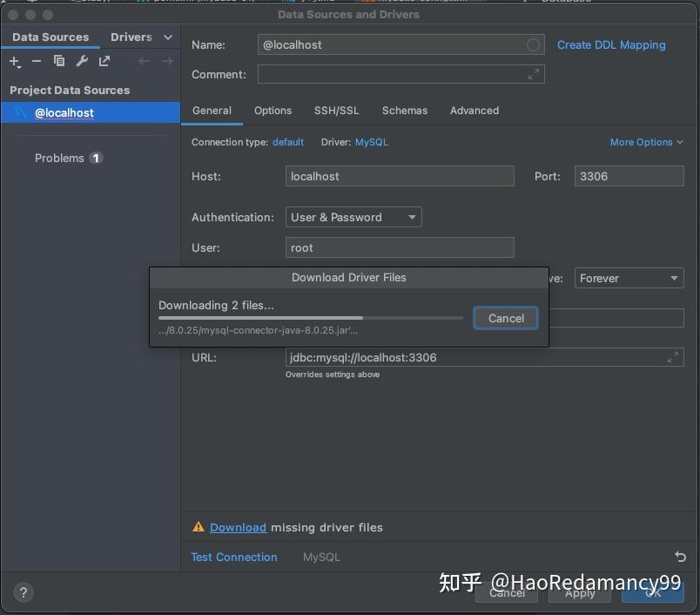Click the Problems count badge
The width and height of the screenshot is (700, 615).
pyautogui.click(x=96, y=158)
